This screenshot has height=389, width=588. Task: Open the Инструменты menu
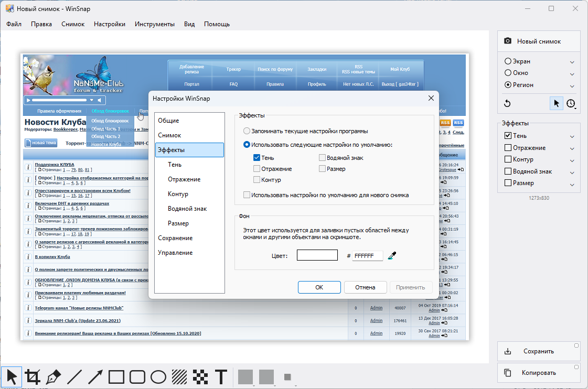[x=154, y=24]
